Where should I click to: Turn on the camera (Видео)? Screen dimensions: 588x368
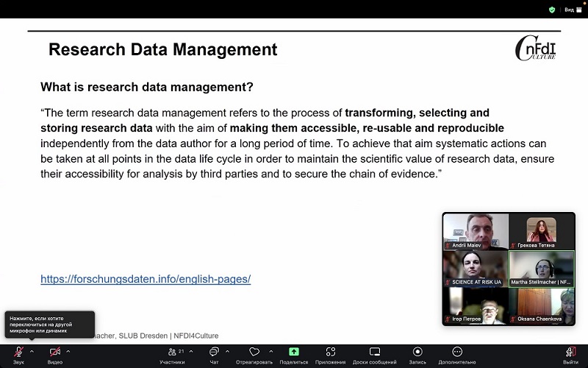[x=55, y=353]
